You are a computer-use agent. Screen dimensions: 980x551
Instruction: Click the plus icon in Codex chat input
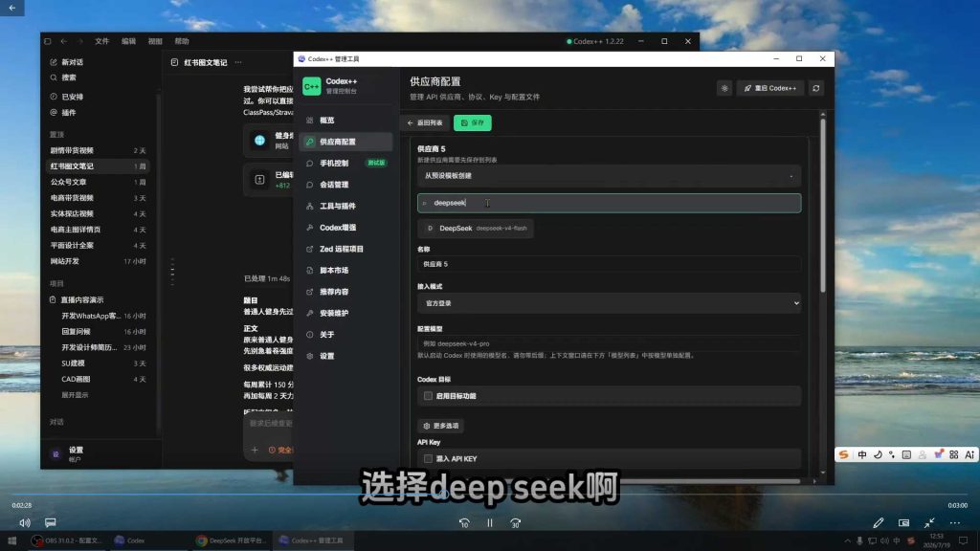[255, 450]
